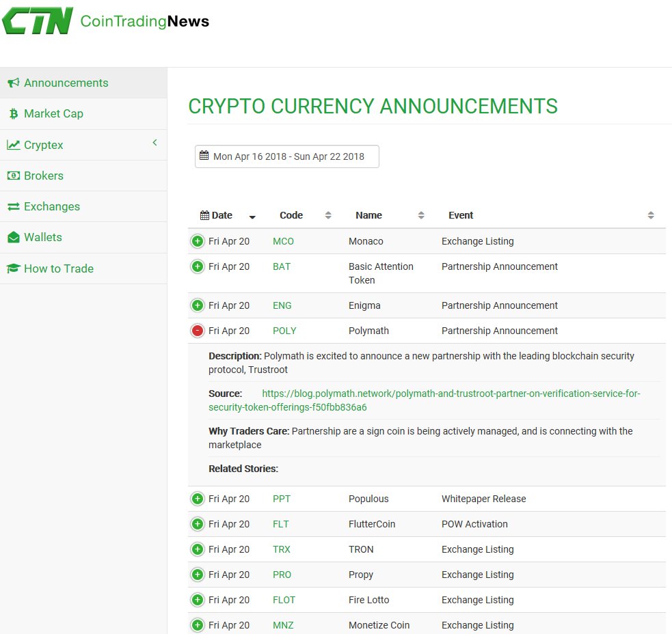Expand the Monaco row with green plus

click(198, 241)
